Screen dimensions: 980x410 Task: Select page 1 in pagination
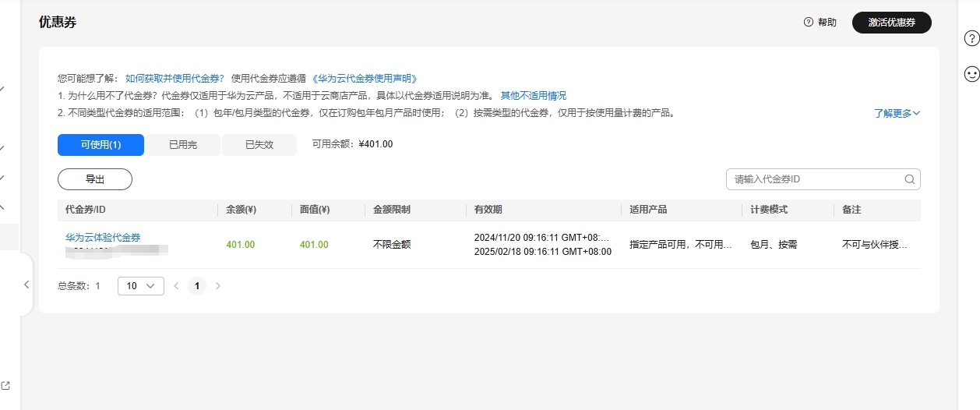coord(197,286)
